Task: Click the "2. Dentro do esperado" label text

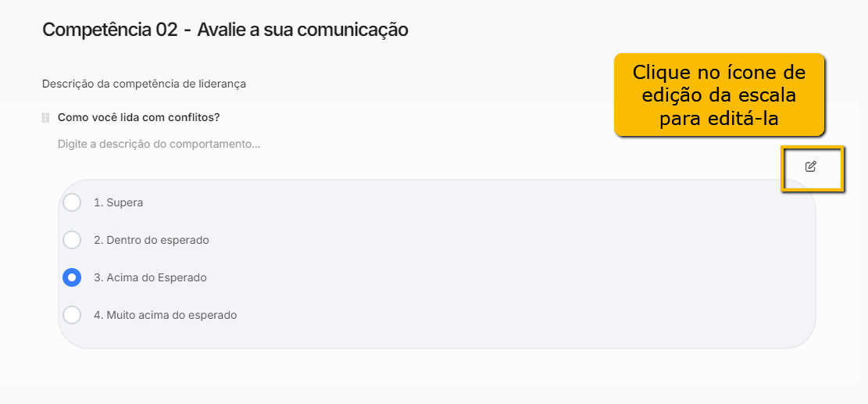Action: (151, 240)
